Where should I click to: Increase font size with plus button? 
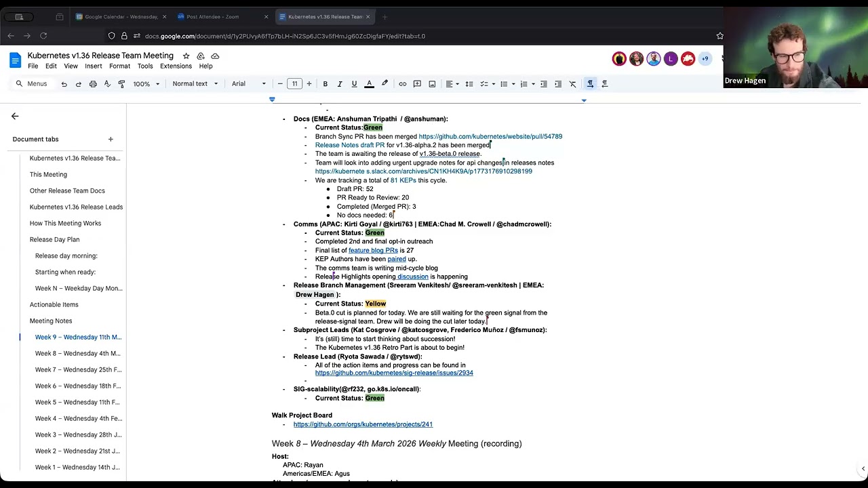click(x=309, y=84)
